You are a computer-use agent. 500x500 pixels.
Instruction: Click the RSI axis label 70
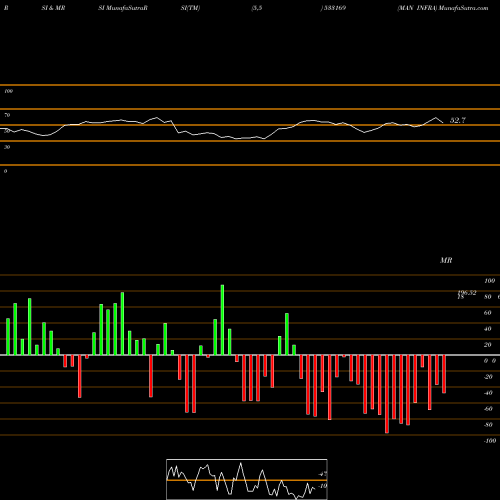pos(7,115)
